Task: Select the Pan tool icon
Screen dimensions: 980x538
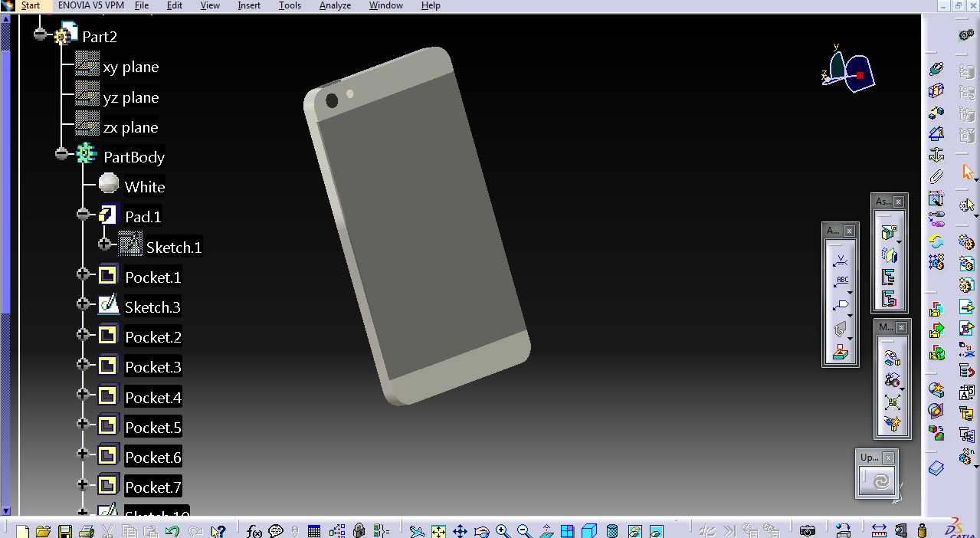Action: point(460,531)
